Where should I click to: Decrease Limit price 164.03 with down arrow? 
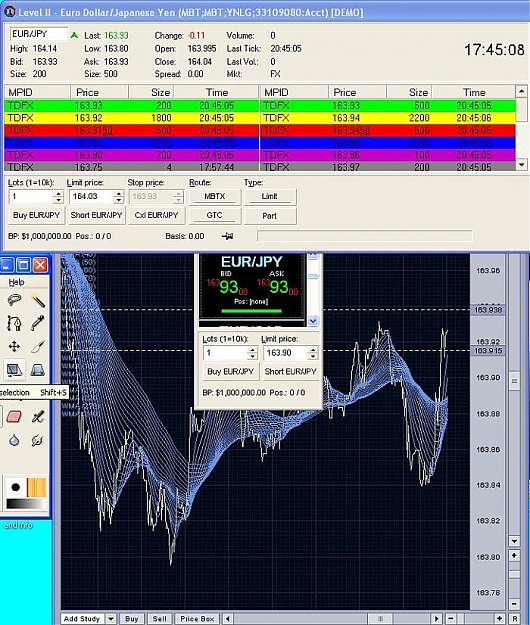click(x=118, y=200)
